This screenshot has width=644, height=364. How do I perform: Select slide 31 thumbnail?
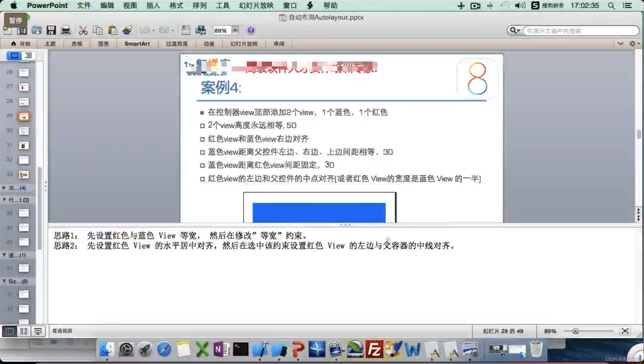point(24,145)
